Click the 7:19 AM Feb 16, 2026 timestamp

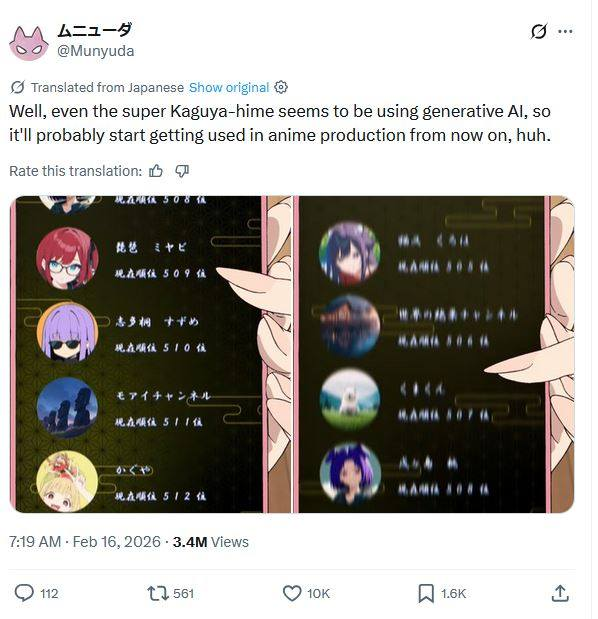coord(85,542)
